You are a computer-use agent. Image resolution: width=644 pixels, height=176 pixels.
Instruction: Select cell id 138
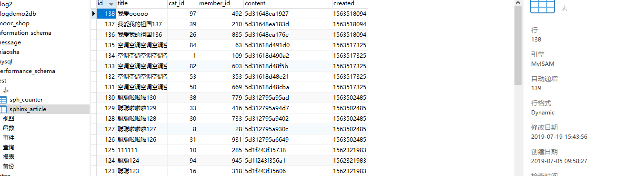[x=106, y=14]
